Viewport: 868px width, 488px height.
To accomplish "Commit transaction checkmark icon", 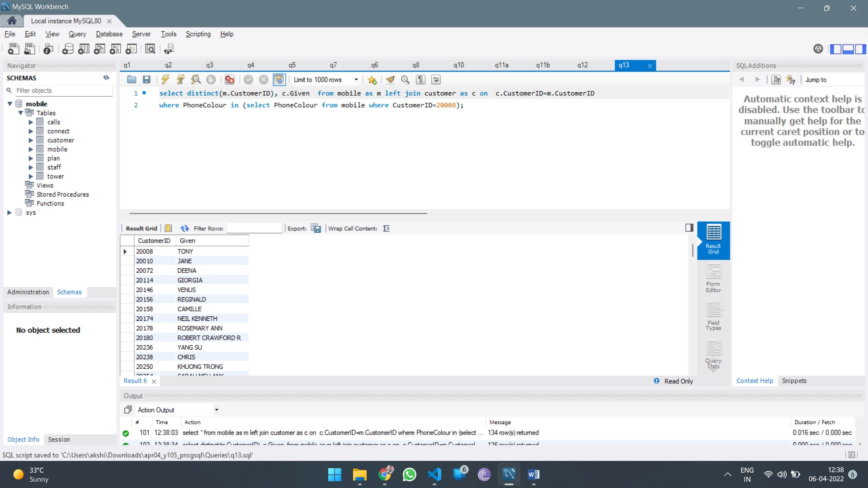I will pos(248,80).
